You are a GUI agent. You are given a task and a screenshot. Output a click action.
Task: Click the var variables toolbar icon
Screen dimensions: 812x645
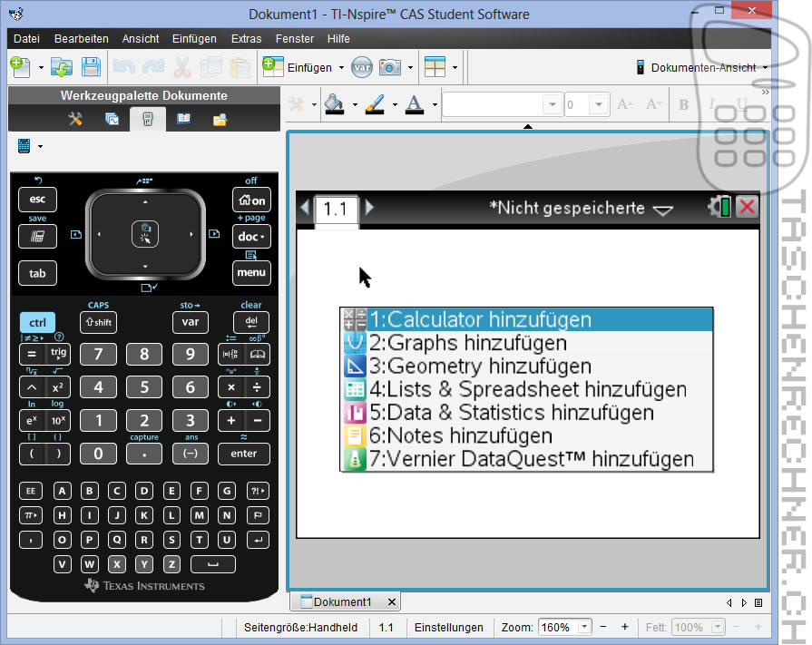[x=361, y=67]
